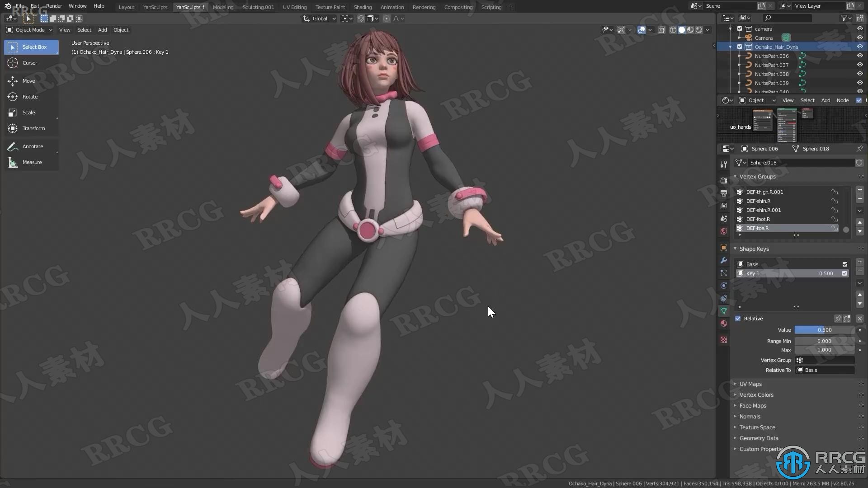
Task: Select the Scale tool in toolbar
Action: (x=28, y=112)
